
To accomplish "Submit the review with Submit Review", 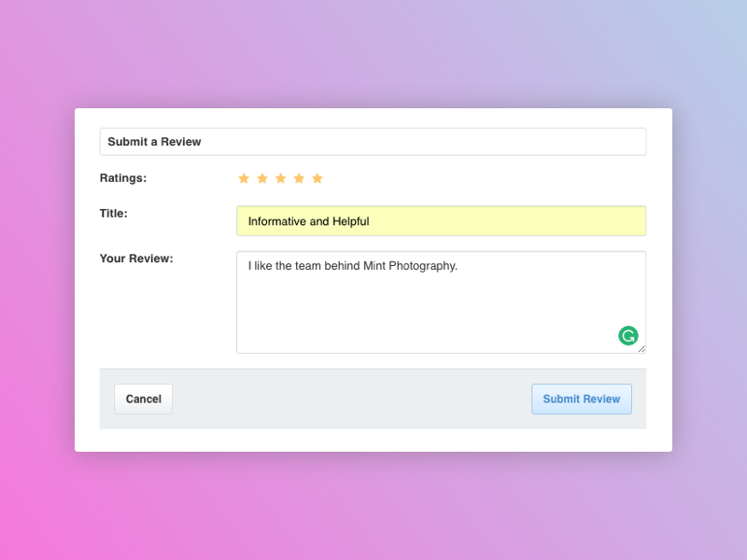I will click(x=582, y=399).
